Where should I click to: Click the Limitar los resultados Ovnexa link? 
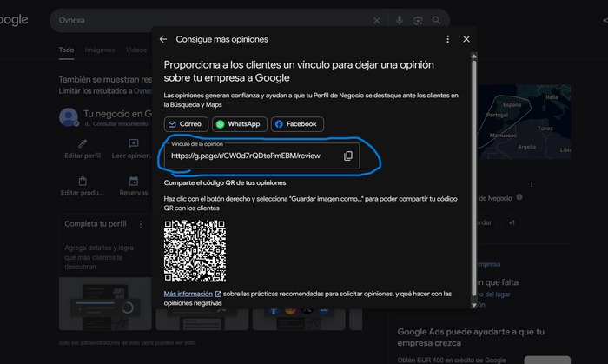click(142, 91)
